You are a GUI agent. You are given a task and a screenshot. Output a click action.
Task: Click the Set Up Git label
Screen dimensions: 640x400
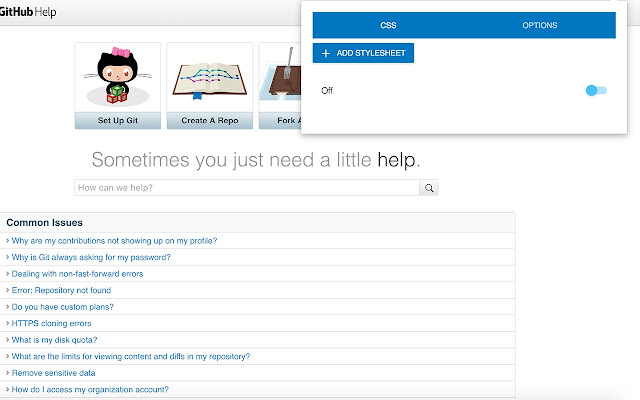pyautogui.click(x=118, y=120)
